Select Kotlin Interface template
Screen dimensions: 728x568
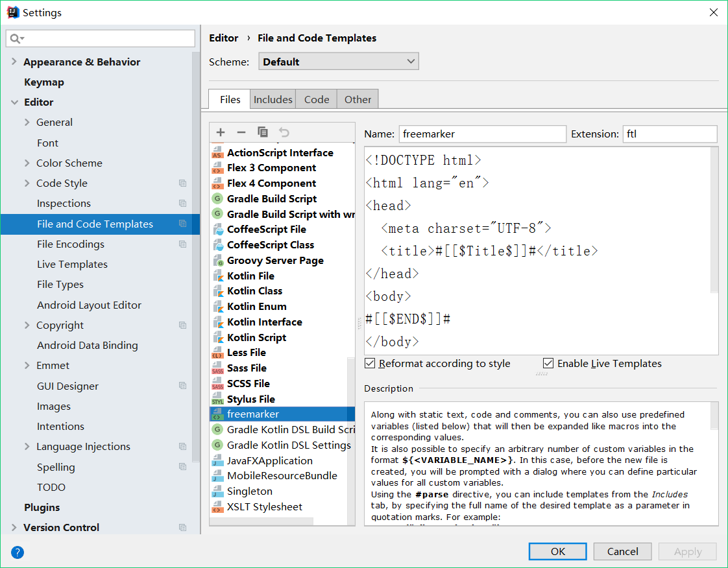tap(282, 322)
